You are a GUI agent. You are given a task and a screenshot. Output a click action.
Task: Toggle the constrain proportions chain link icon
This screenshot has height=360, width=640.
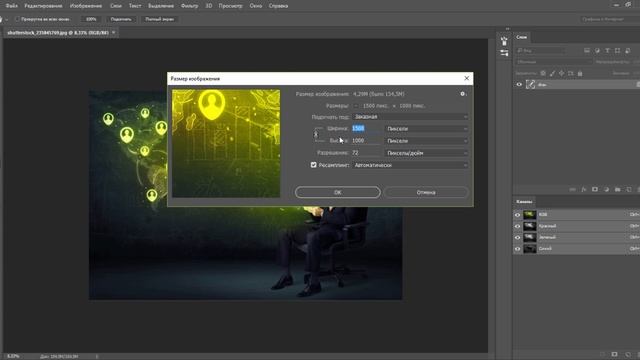click(316, 134)
